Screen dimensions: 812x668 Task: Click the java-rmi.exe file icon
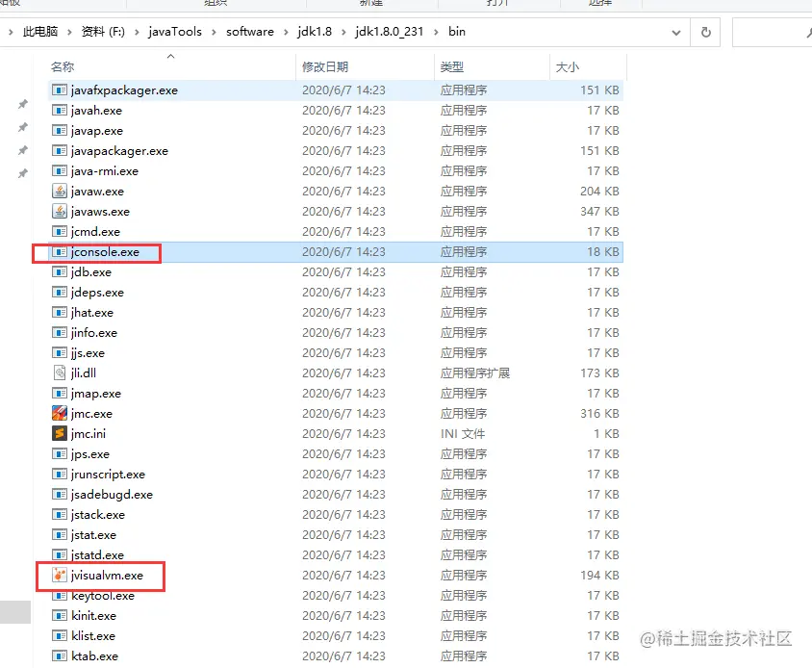point(60,171)
